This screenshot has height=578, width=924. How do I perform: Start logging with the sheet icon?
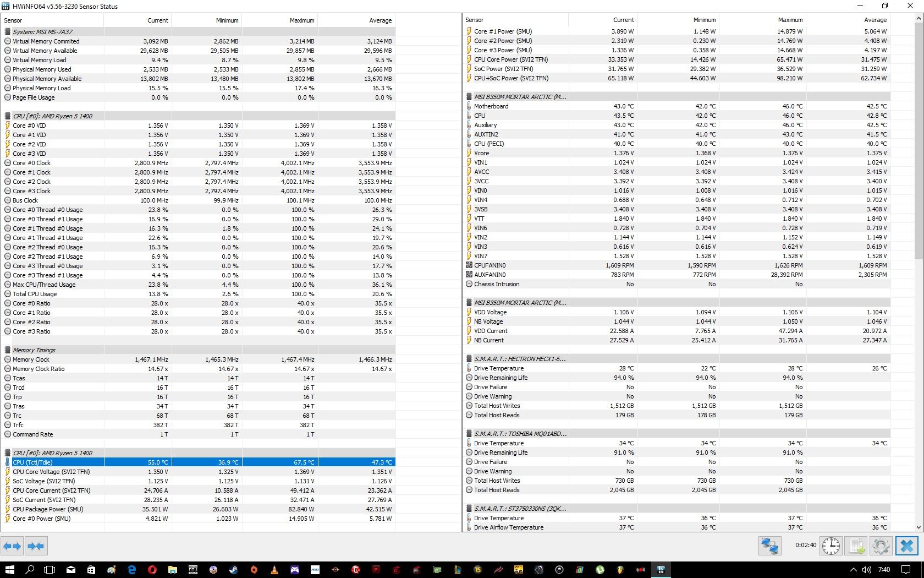pyautogui.click(x=856, y=546)
